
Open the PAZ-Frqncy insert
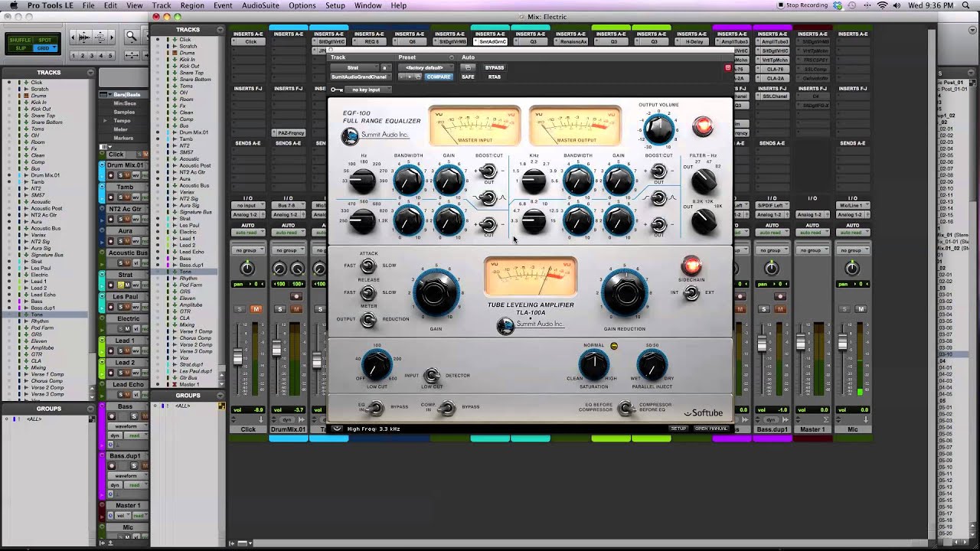point(288,133)
